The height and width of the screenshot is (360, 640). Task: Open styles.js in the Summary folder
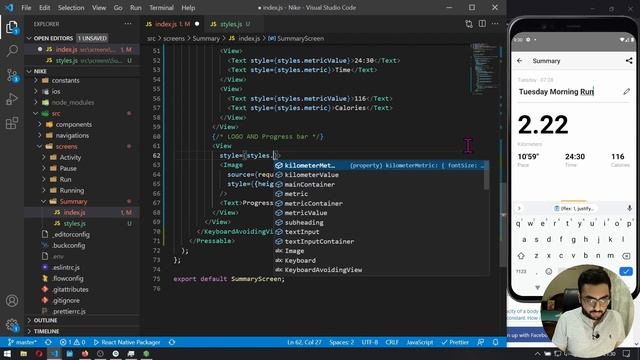(x=75, y=223)
